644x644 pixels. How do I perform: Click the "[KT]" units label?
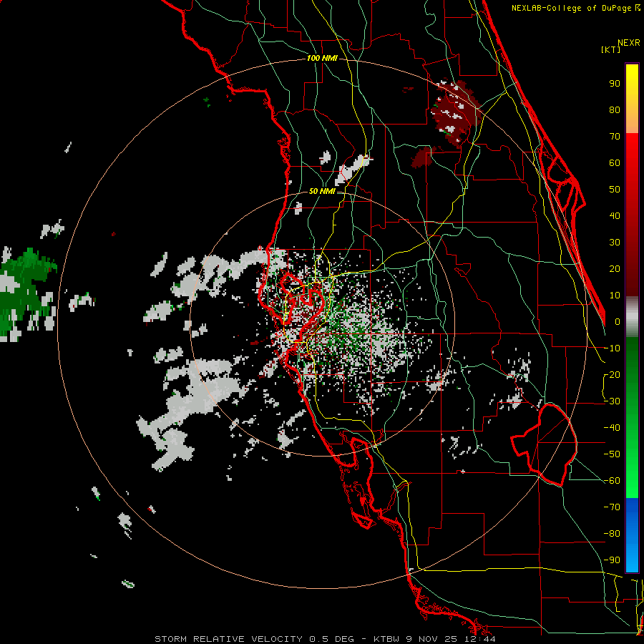[x=611, y=49]
